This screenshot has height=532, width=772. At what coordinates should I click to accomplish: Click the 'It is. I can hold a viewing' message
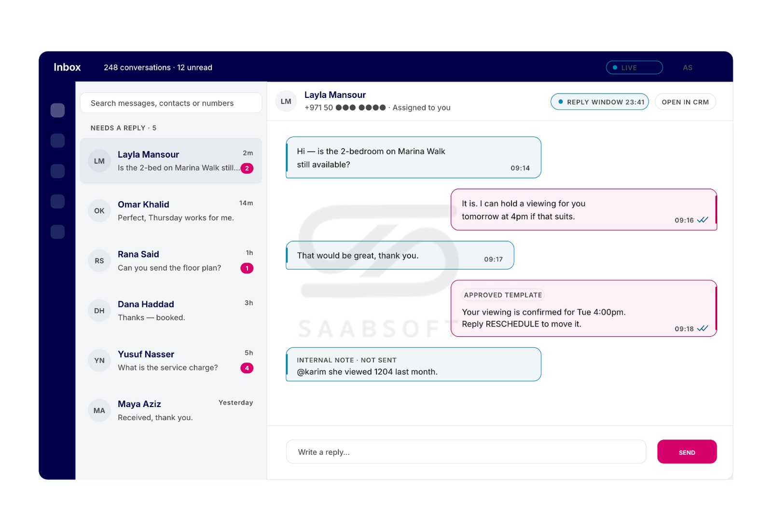584,210
